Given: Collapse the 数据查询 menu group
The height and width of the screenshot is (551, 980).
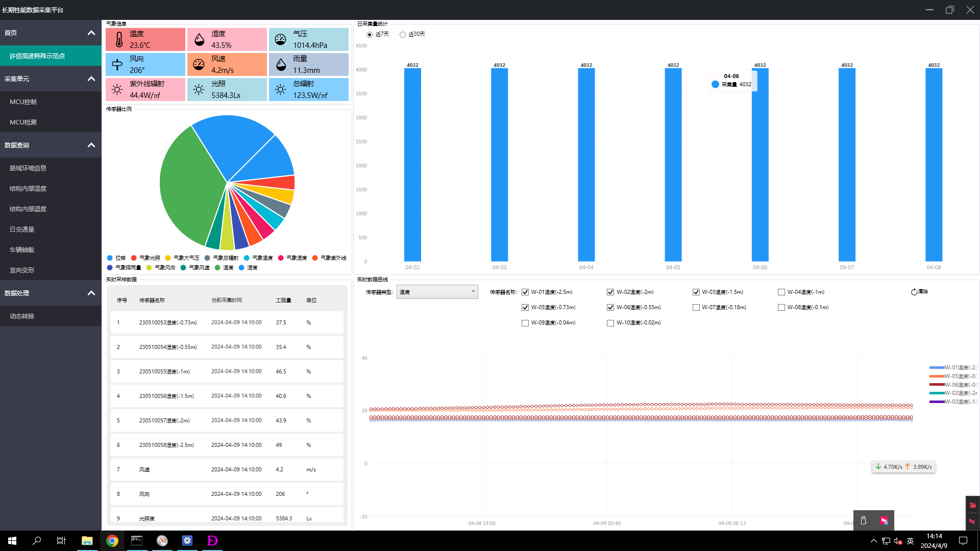Looking at the screenshot, I should pos(91,145).
